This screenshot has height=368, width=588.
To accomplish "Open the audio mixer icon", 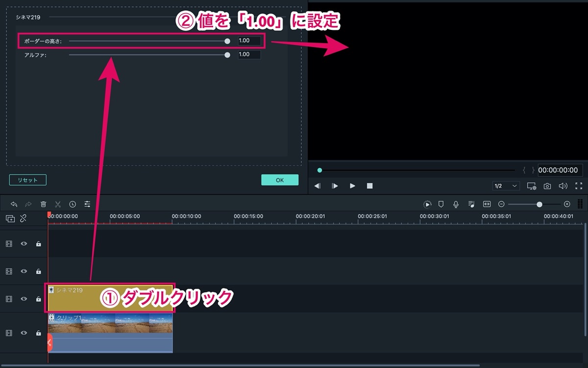I will [x=471, y=204].
